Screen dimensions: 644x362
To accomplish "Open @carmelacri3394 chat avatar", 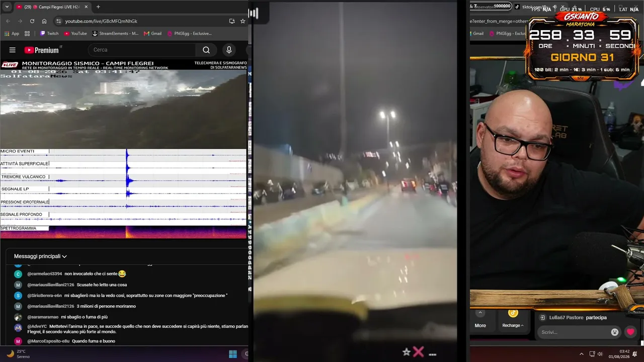I will [x=18, y=274].
